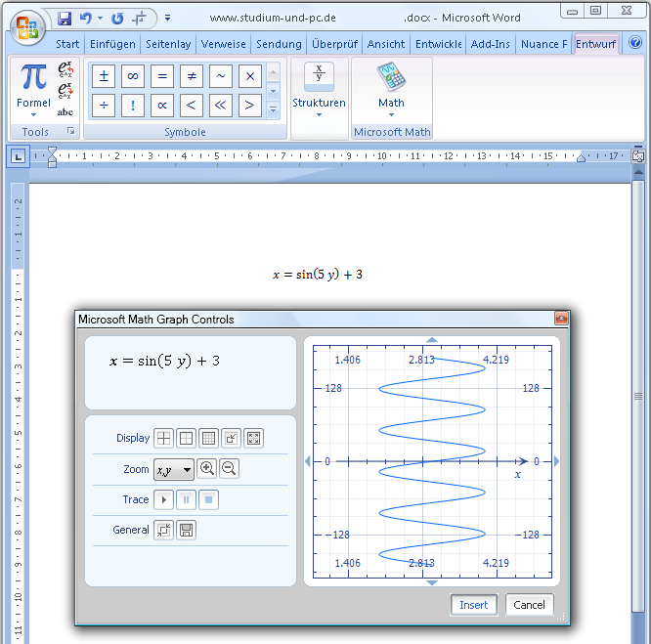Zoom in on the graph

(207, 469)
